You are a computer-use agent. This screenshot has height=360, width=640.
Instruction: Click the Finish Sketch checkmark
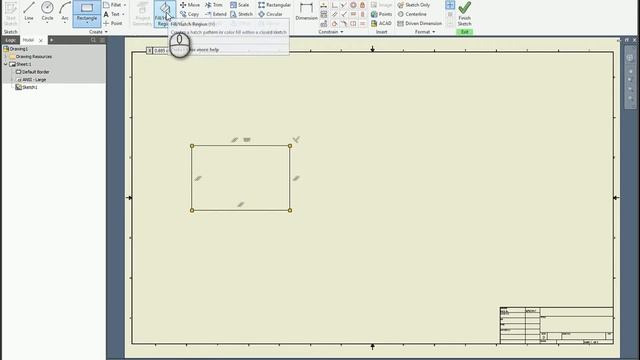coord(464,13)
